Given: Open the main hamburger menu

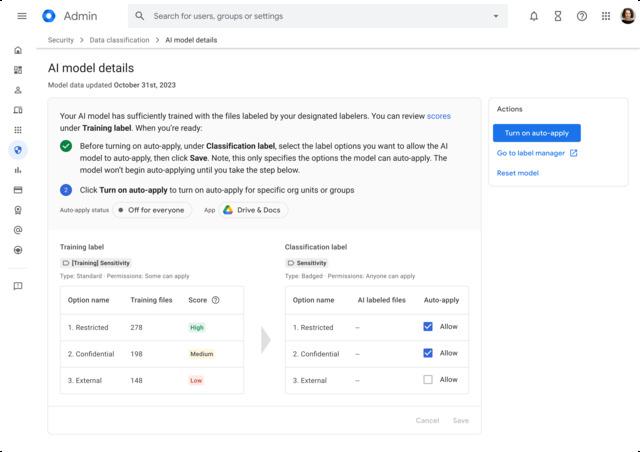Looking at the screenshot, I should pyautogui.click(x=21, y=16).
